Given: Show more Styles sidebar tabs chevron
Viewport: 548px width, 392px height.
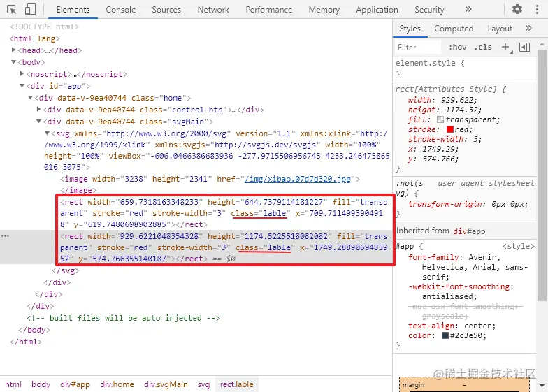Looking at the screenshot, I should tap(528, 28).
